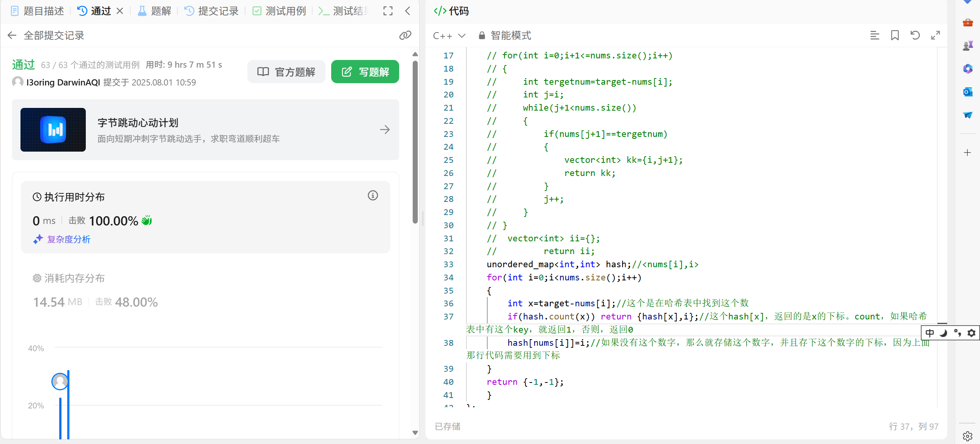Expand the code editor to fullscreen
The height and width of the screenshot is (444, 980).
pyautogui.click(x=936, y=36)
